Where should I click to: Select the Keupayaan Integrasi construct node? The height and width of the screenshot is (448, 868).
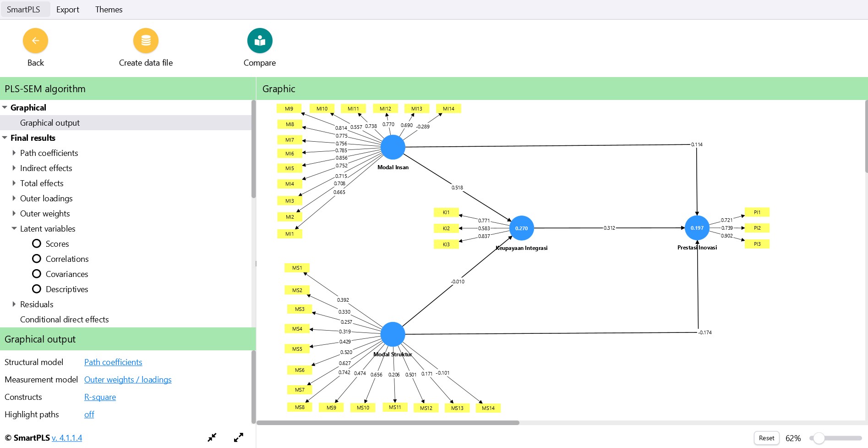[521, 228]
